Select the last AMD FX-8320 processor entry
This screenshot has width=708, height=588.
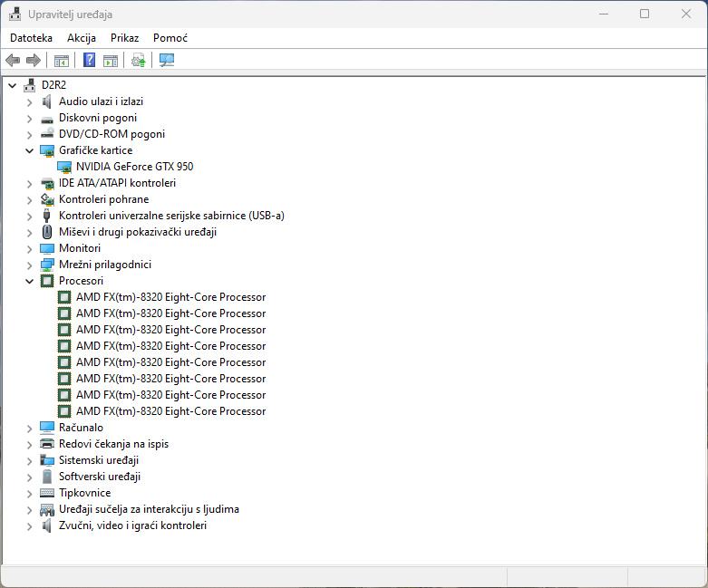coord(171,411)
